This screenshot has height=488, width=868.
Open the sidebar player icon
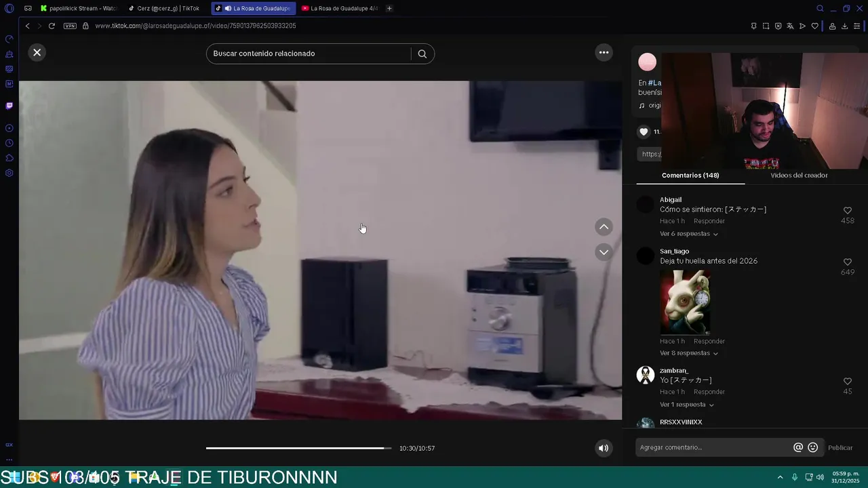9,128
